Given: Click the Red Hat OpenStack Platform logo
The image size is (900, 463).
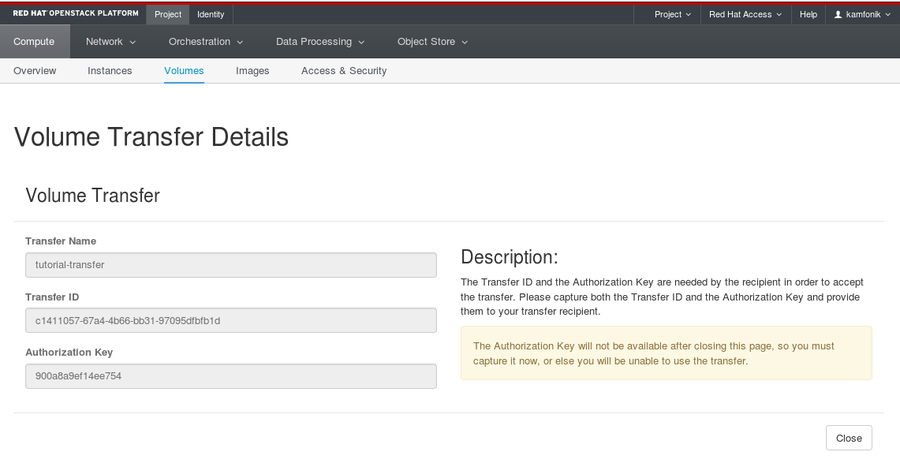Looking at the screenshot, I should coord(75,13).
